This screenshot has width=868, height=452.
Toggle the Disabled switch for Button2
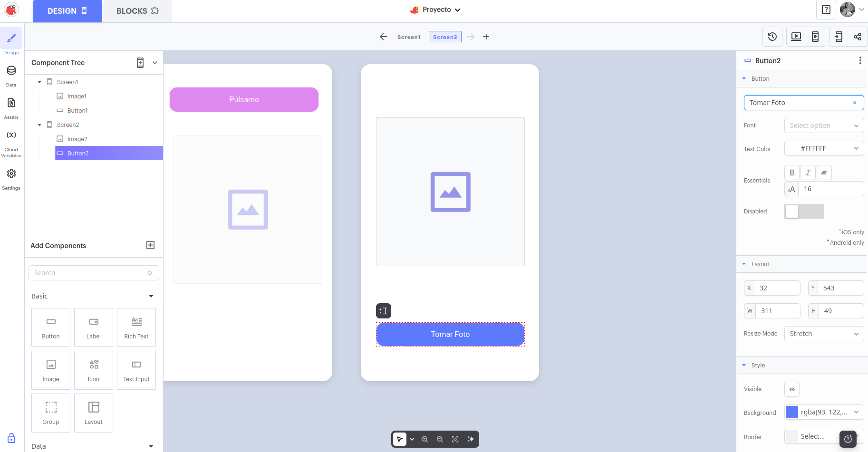[x=804, y=212]
